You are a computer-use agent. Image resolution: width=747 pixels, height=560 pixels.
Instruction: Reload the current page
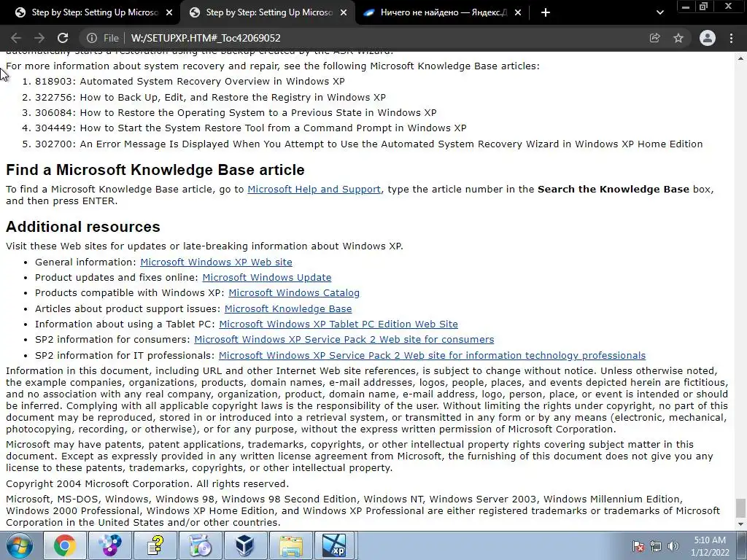click(x=63, y=38)
